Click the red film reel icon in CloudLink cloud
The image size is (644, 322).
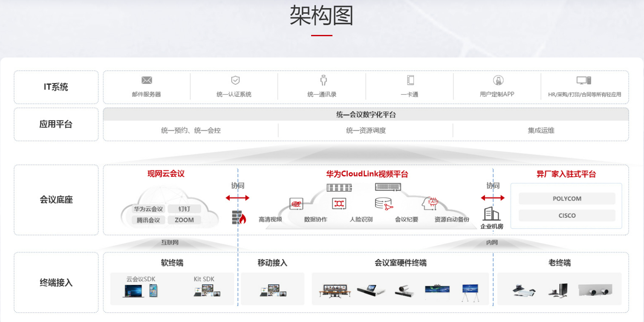(295, 204)
